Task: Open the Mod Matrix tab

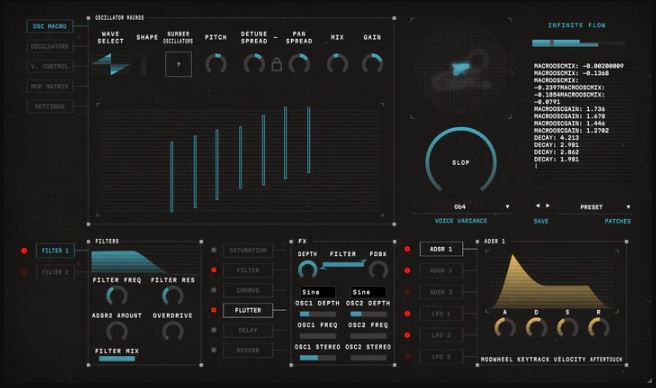Action: [x=50, y=86]
